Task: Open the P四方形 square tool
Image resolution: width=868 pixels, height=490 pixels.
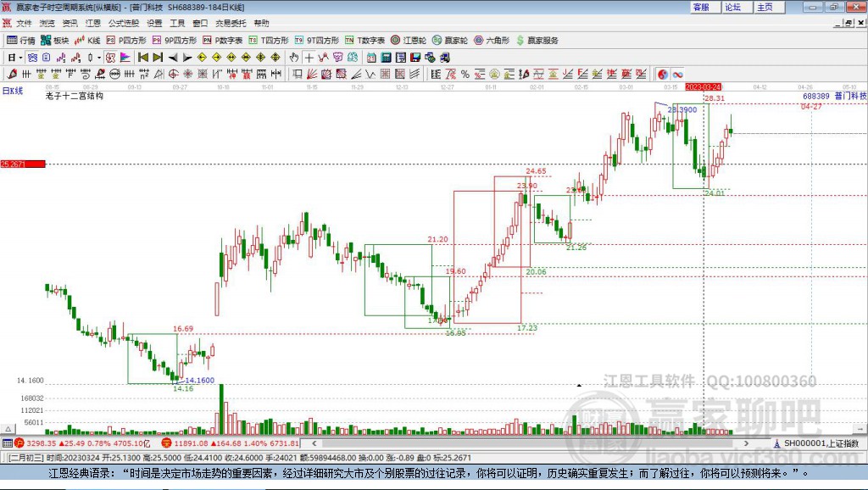Action: point(126,41)
